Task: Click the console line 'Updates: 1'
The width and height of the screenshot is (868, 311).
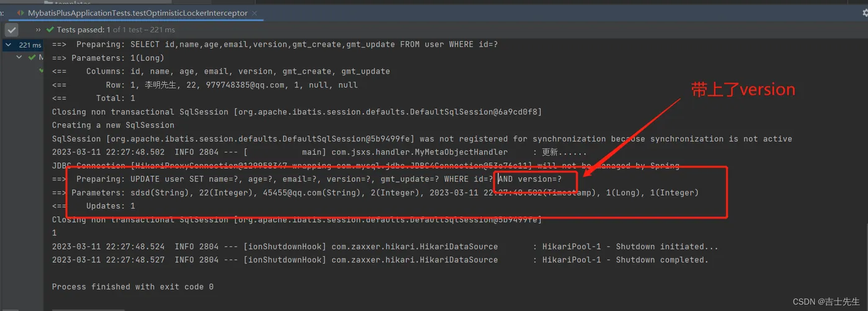Action: point(94,206)
